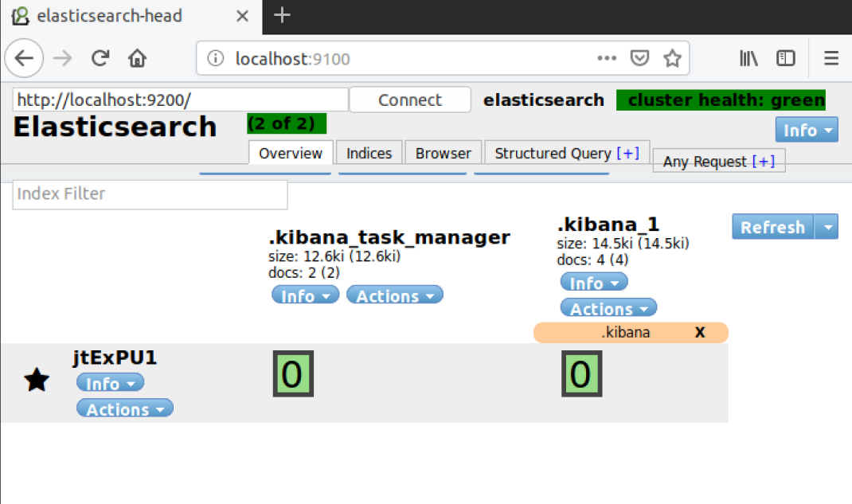Viewport: 852px width, 504px height.
Task: Close the elasticsearch-head tab
Action: point(242,16)
